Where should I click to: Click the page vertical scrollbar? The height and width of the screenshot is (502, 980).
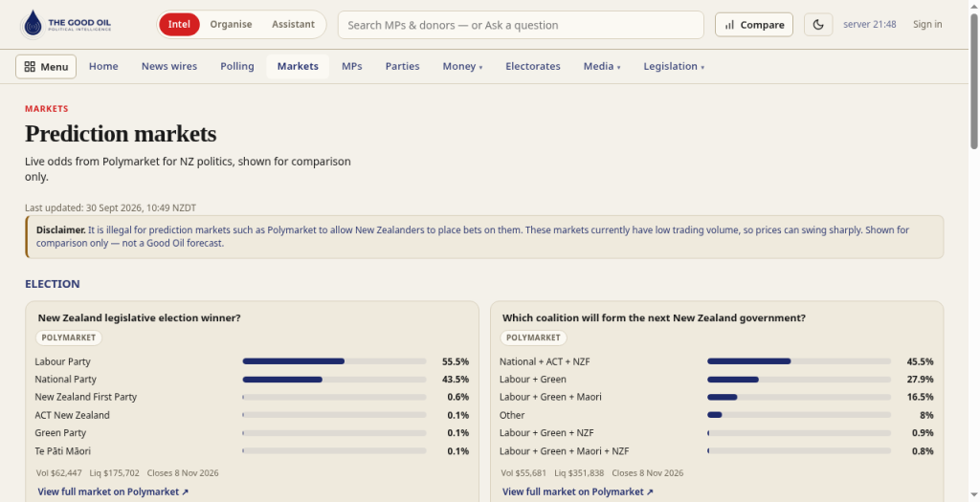tap(973, 81)
